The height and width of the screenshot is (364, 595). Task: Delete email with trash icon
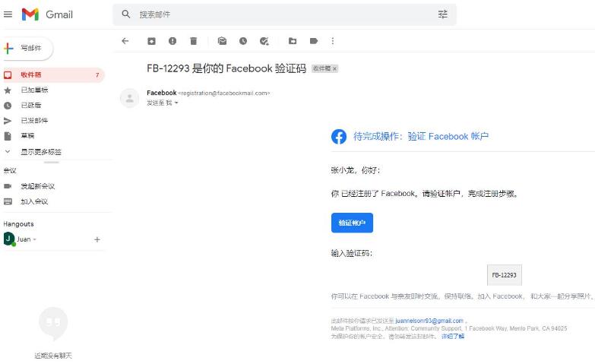pos(194,41)
